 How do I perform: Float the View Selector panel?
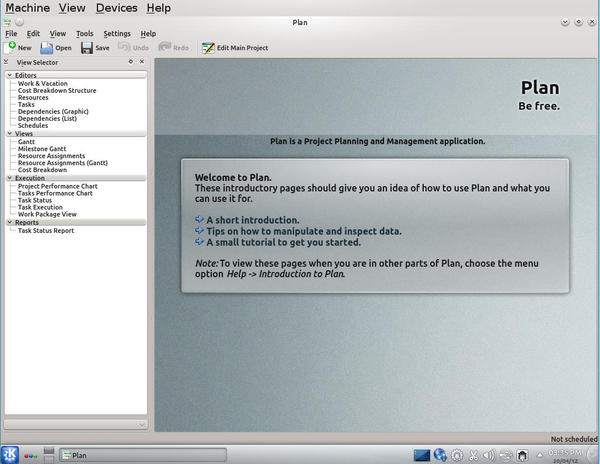131,62
